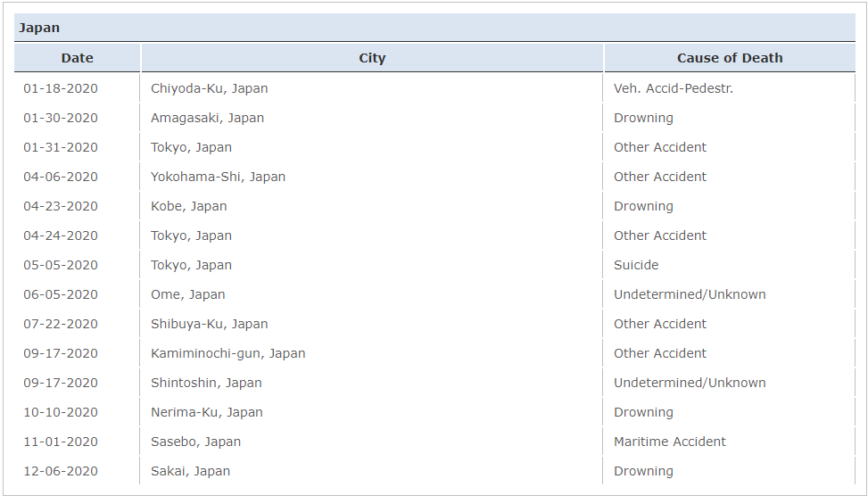868x504 pixels.
Task: Select the Sakai, Japan cell
Action: click(x=190, y=471)
